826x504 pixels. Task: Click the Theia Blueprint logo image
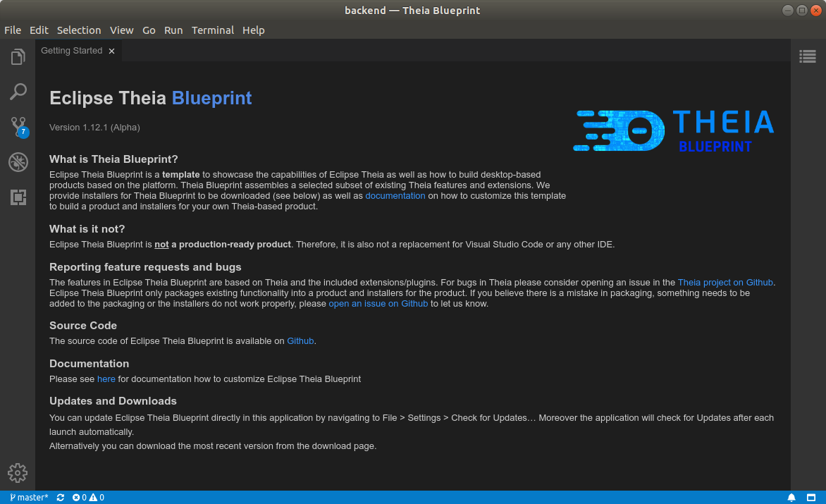point(673,130)
